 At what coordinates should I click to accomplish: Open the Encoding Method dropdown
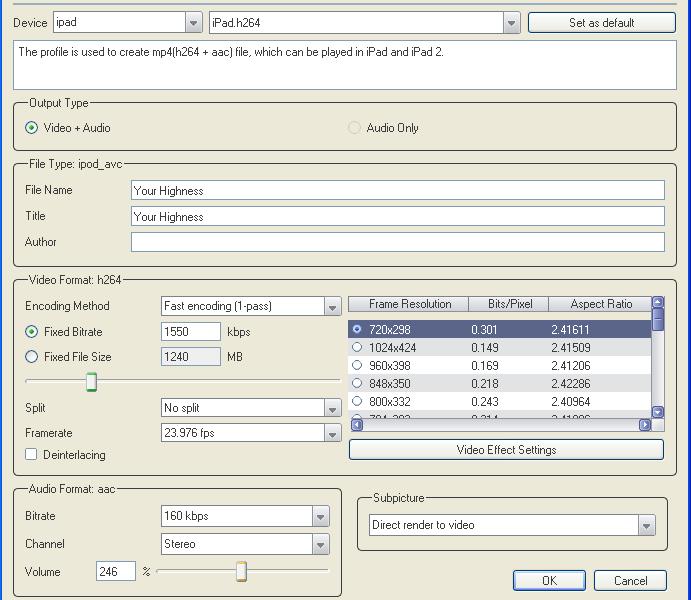(332, 307)
